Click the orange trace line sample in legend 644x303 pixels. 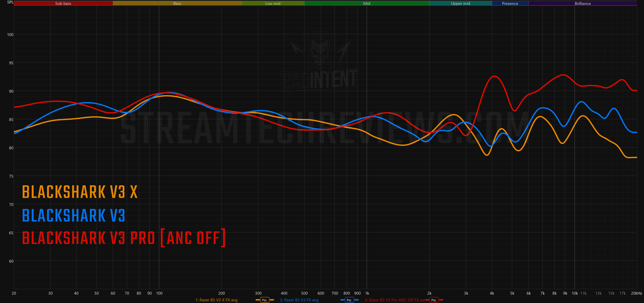[258, 300]
